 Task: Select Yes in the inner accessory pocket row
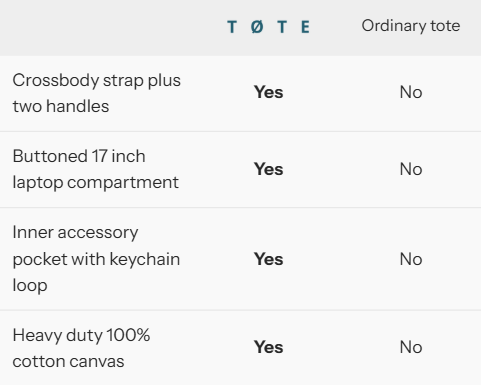click(268, 259)
